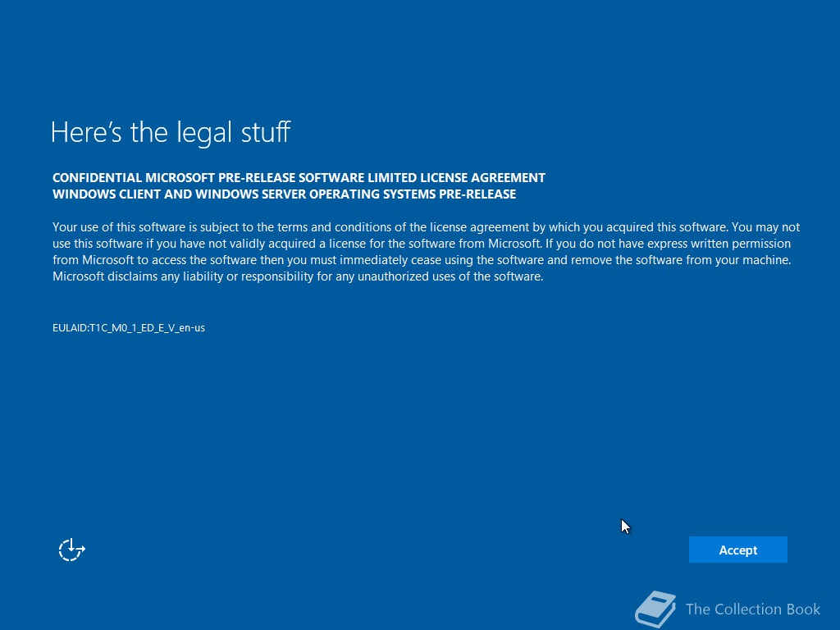Click the CONFIDENTIAL MICROSOFT PRE-RELEASE SOFTWARE heading line
The image size is (840, 630).
pos(299,178)
